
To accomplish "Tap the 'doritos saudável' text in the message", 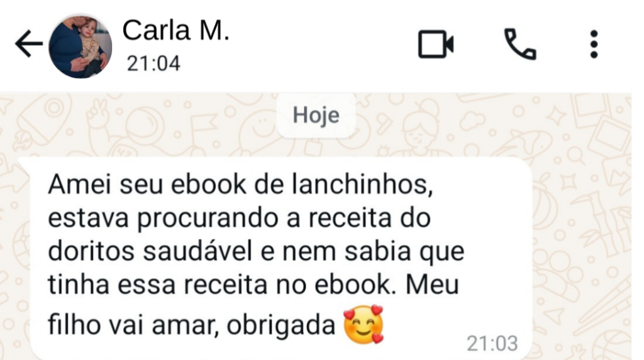I will [150, 251].
